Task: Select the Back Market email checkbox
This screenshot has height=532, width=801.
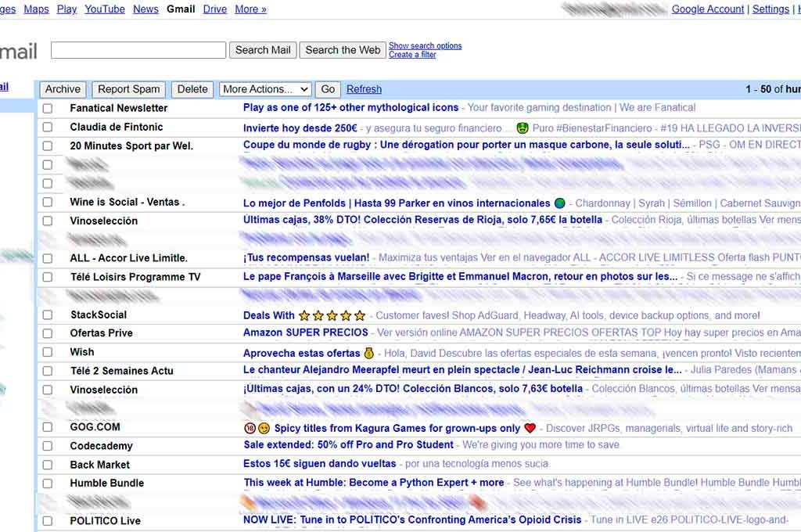Action: pyautogui.click(x=48, y=465)
